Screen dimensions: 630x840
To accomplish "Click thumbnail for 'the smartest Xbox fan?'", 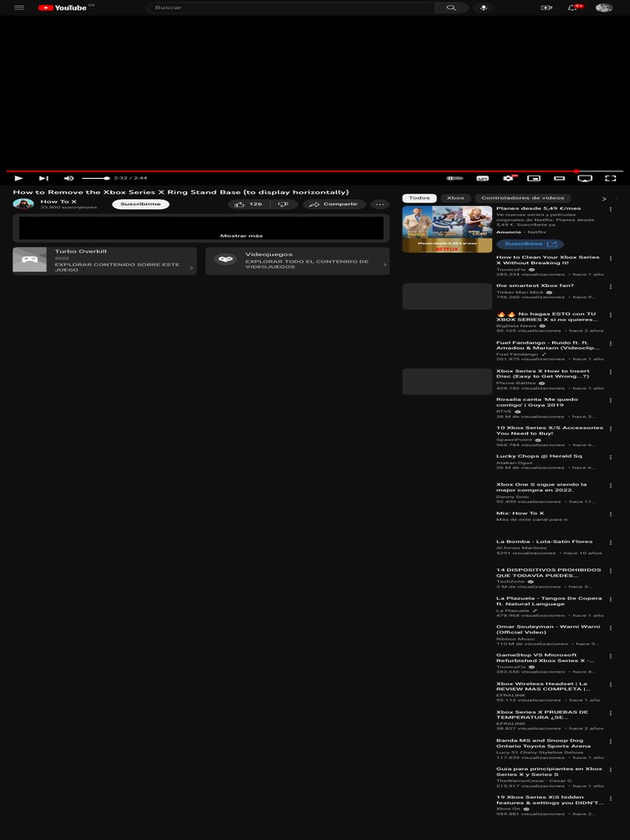I will point(447,296).
